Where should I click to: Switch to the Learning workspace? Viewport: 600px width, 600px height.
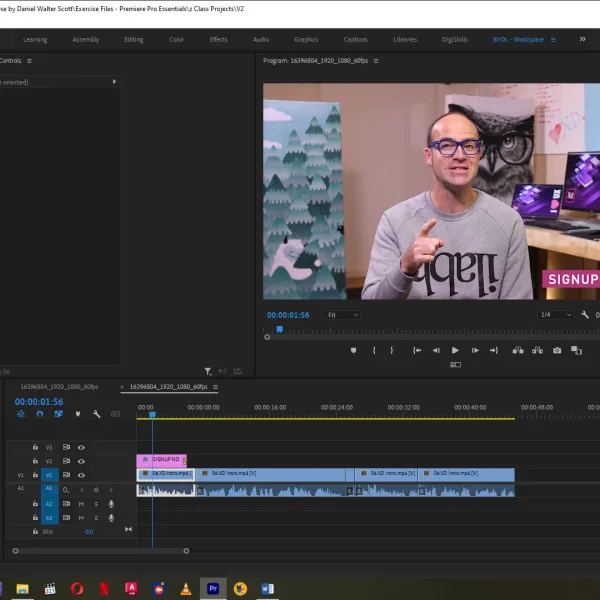pyautogui.click(x=35, y=39)
